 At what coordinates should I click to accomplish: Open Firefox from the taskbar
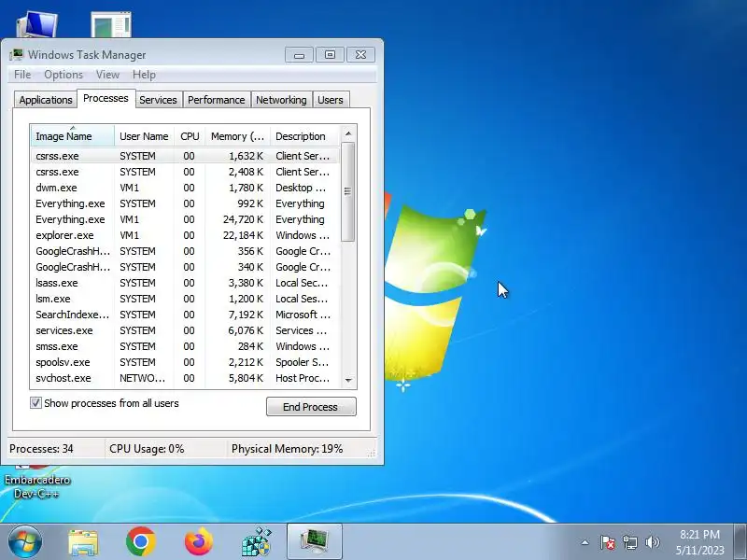pyautogui.click(x=199, y=541)
